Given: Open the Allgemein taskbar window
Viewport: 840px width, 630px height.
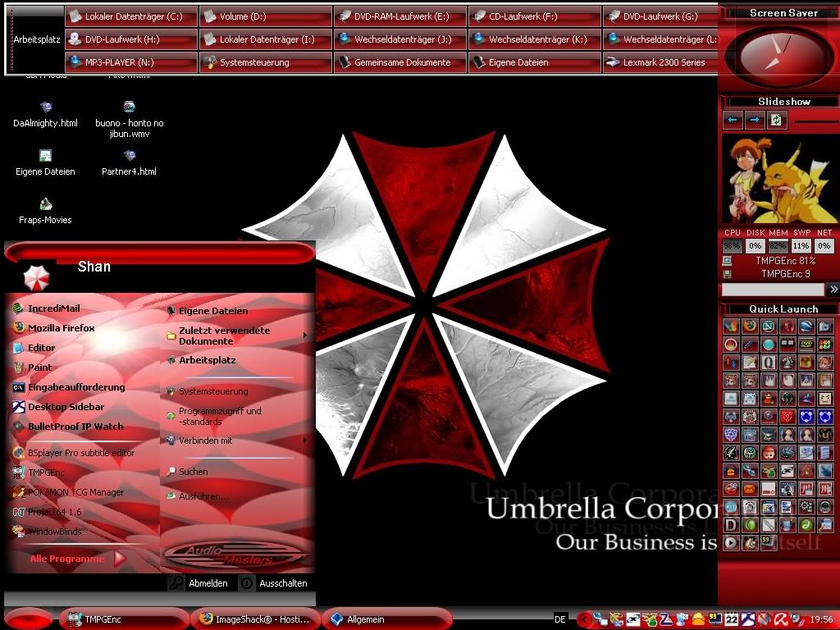Looking at the screenshot, I should click(x=387, y=619).
